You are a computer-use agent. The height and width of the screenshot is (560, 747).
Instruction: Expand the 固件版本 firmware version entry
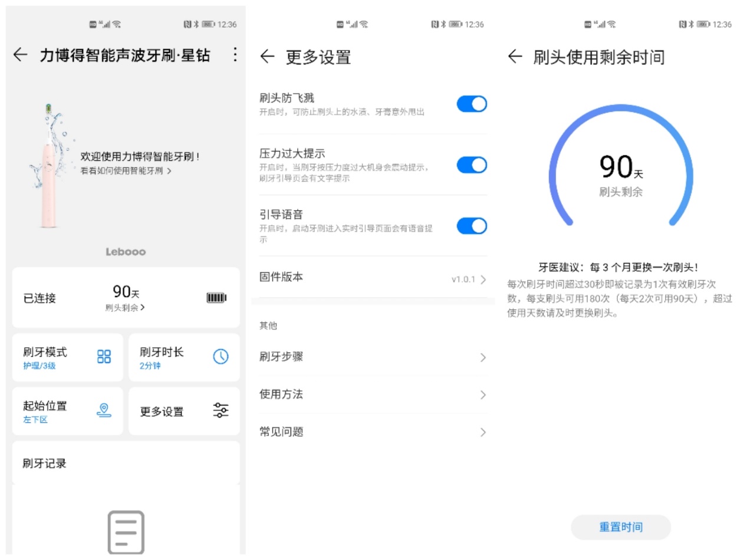point(373,277)
